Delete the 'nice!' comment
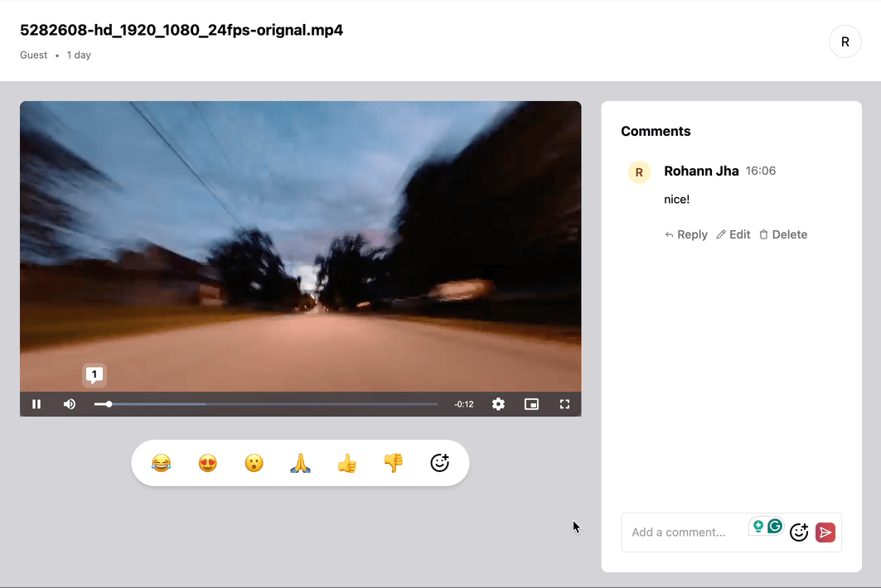881x588 pixels. 783,234
